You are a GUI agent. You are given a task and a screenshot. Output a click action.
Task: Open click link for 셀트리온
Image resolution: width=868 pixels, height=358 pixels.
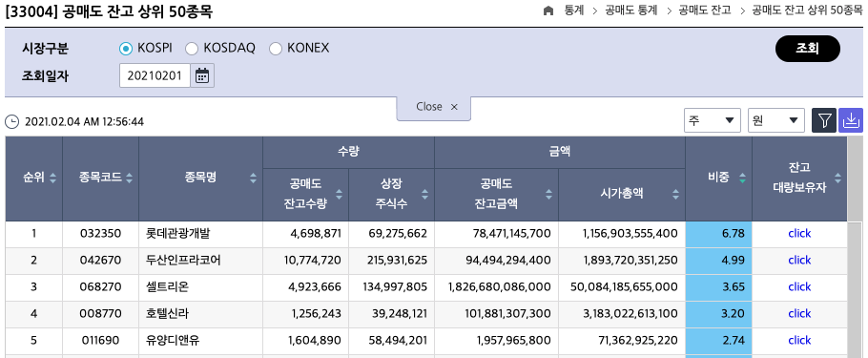(x=799, y=286)
